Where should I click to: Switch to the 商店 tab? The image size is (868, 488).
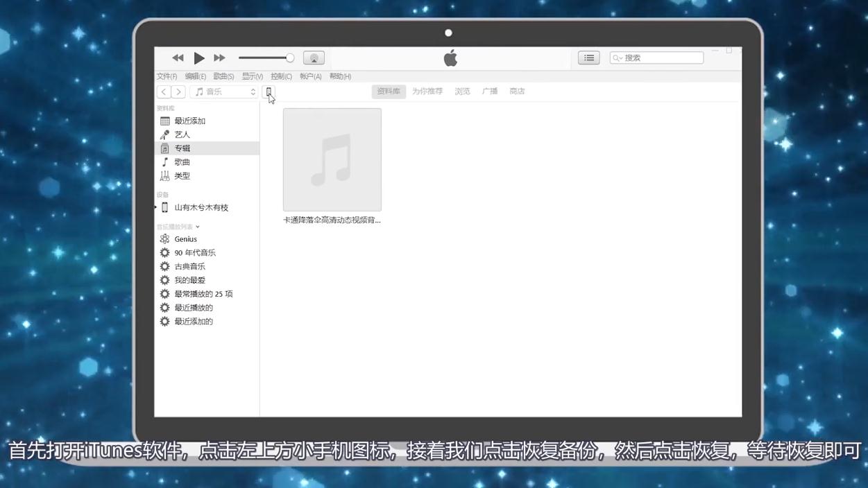(x=517, y=91)
